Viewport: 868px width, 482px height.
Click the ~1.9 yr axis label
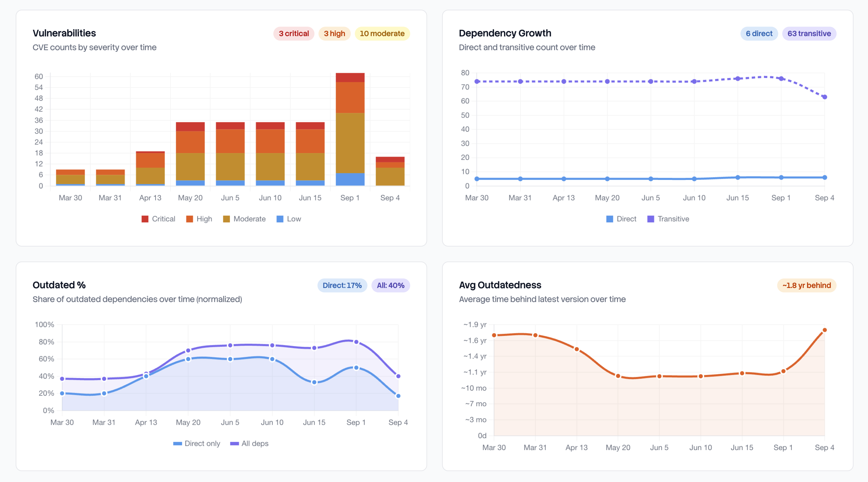(x=475, y=324)
